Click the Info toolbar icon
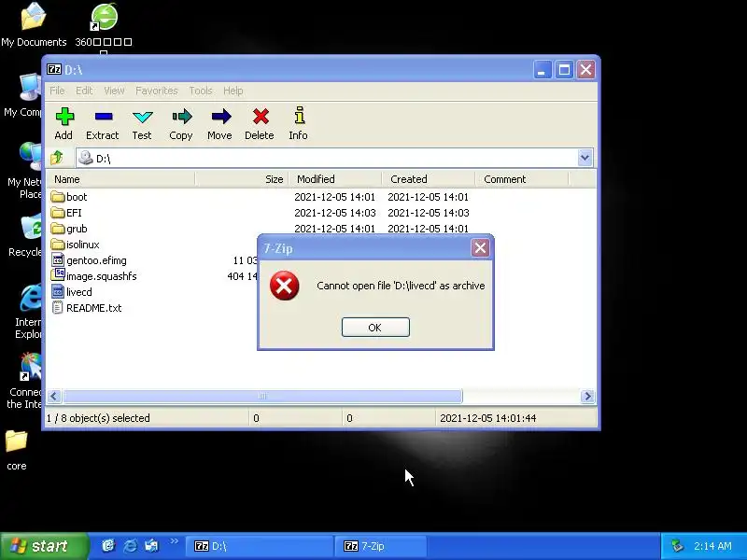Image resolution: width=747 pixels, height=560 pixels. (x=299, y=116)
